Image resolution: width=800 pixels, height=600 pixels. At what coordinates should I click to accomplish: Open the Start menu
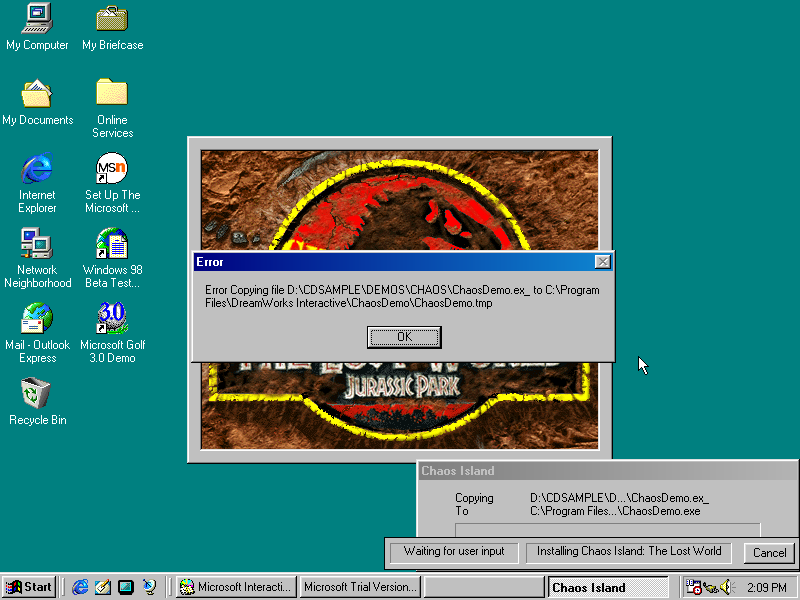point(29,587)
